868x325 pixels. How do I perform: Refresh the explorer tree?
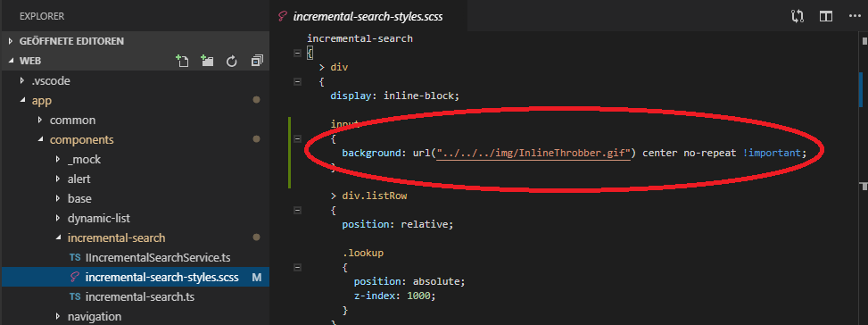tap(232, 61)
